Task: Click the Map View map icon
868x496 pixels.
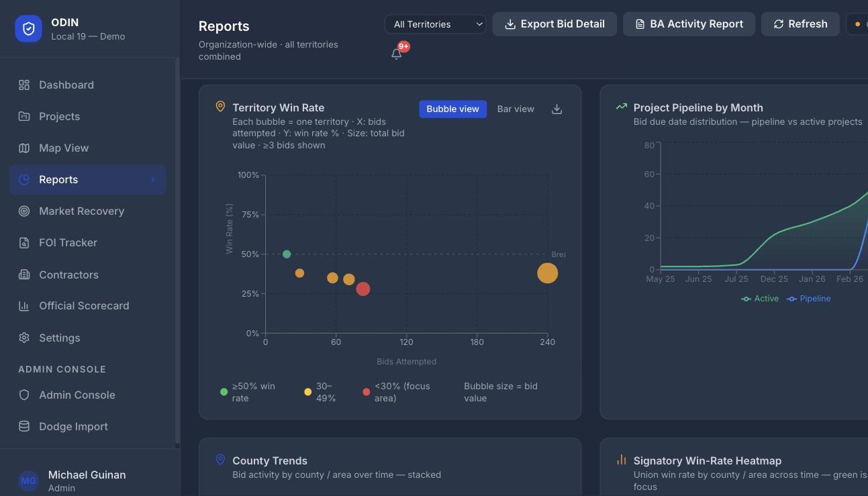Action: (x=24, y=148)
